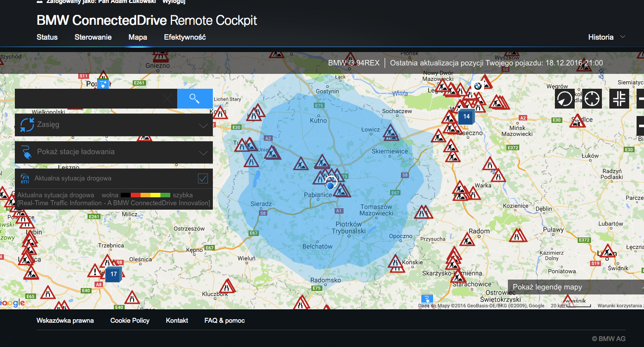Click the circular arrows icon beside Zasięg
Viewport: 644px width, 347px height.
[27, 125]
